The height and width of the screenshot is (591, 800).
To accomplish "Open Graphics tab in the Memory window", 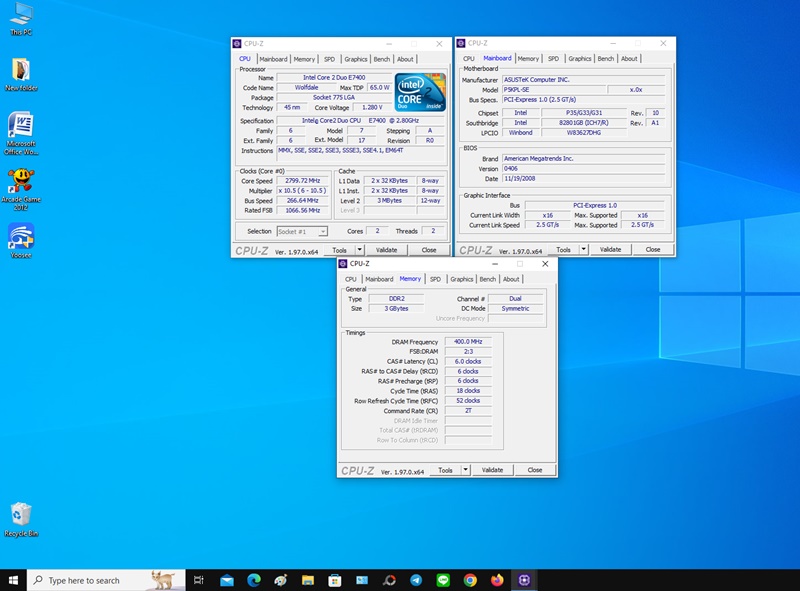I will [x=462, y=279].
